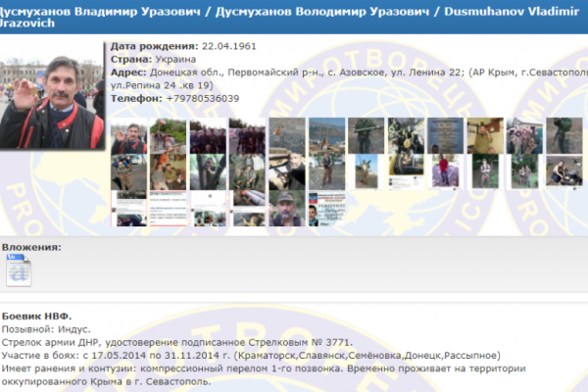Viewport: 588px width, 392px height.
Task: Open the first thumbnail in the top row
Action: tap(127, 135)
